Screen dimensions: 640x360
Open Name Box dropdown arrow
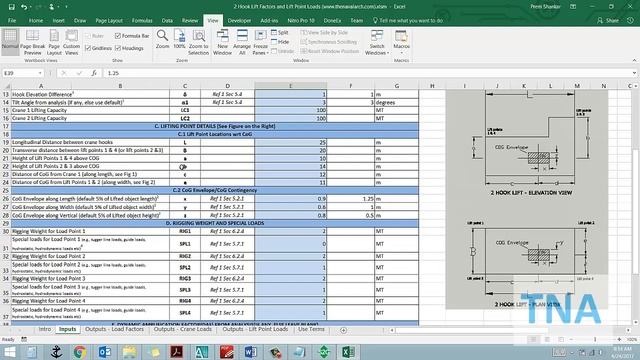click(x=40, y=73)
